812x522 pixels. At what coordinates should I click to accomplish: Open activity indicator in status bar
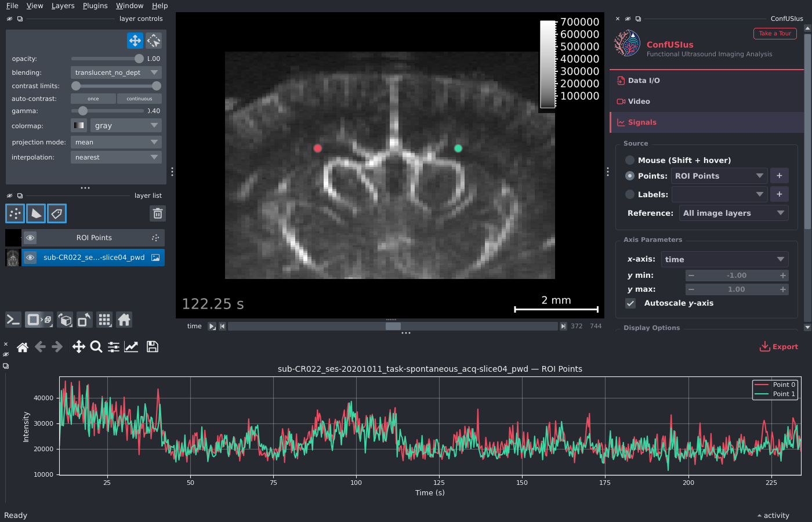pos(773,516)
